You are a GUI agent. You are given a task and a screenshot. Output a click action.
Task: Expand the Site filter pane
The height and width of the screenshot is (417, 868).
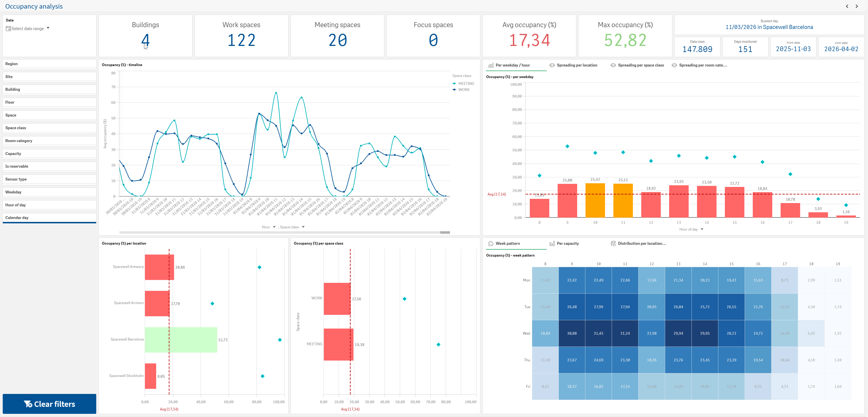49,77
